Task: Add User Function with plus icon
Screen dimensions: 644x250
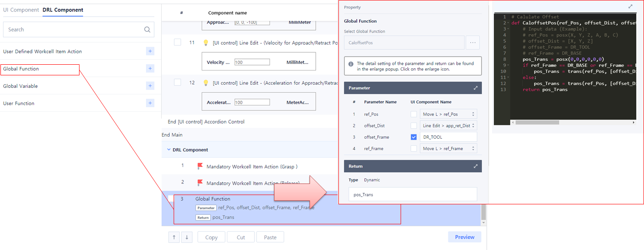Action: coord(150,103)
